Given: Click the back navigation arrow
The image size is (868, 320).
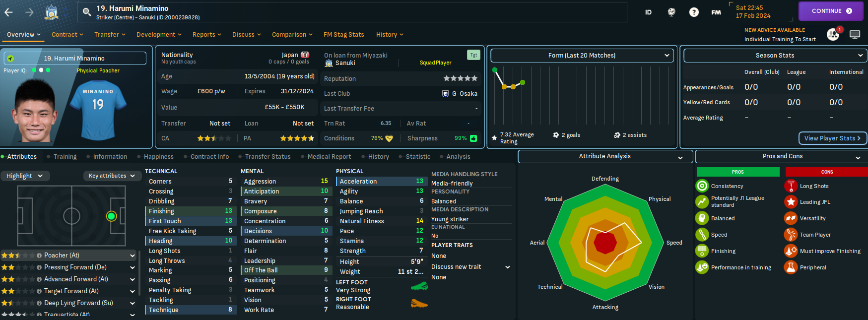Looking at the screenshot, I should coord(8,12).
